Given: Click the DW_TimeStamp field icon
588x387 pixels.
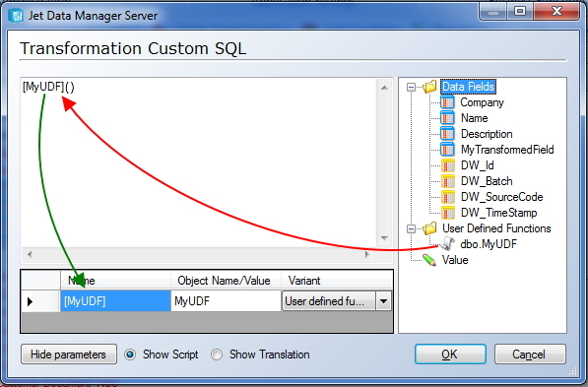Looking at the screenshot, I should coord(447,213).
